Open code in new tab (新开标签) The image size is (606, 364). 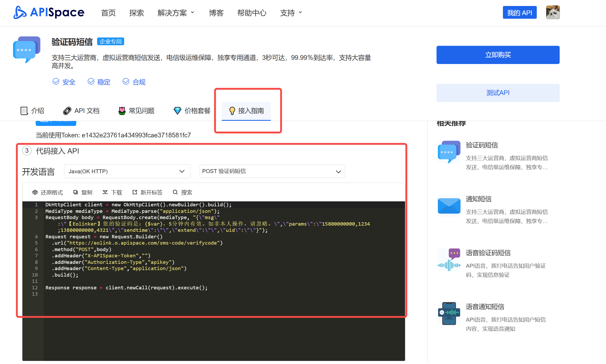point(135,192)
